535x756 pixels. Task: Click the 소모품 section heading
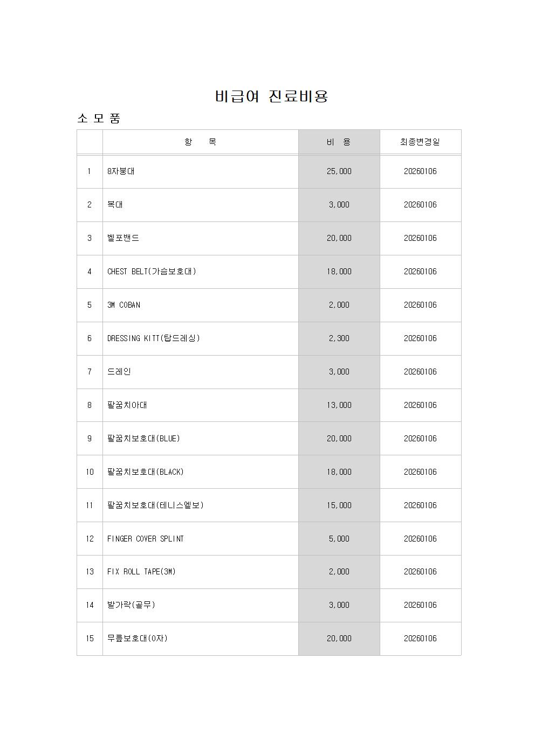click(x=99, y=119)
